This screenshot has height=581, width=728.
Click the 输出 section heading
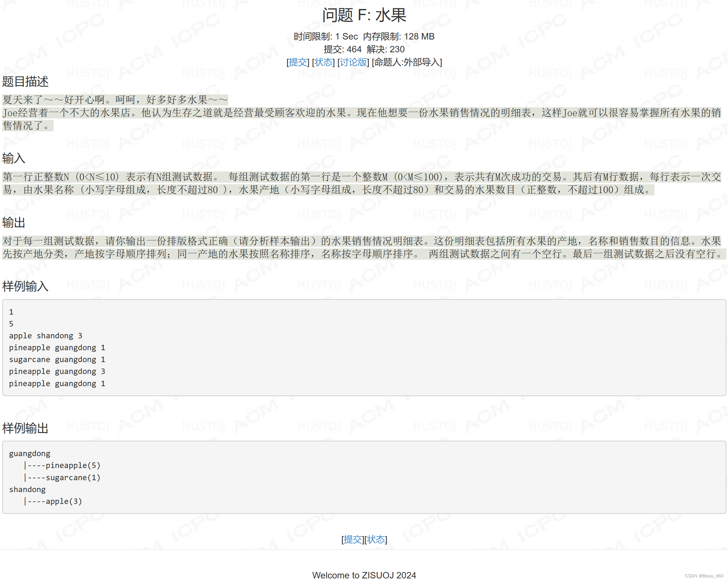coord(13,222)
